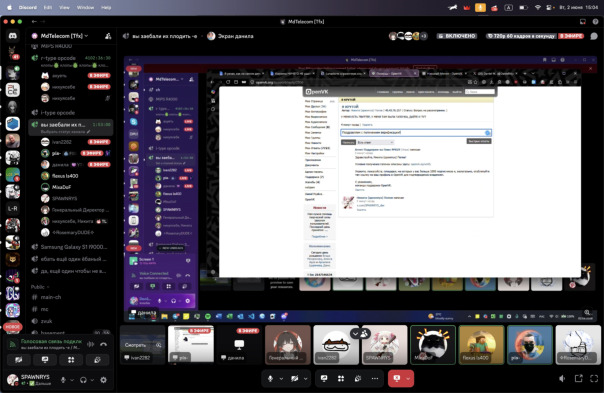Screen dimensions: 604x393
Task: Click Смотреть on ivan2282 stream tile
Action: pos(135,345)
